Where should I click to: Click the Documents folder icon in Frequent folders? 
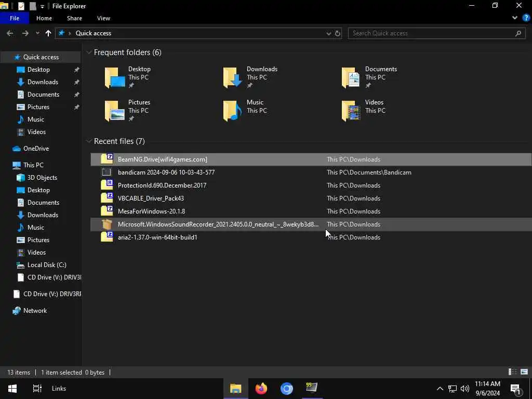tap(351, 78)
